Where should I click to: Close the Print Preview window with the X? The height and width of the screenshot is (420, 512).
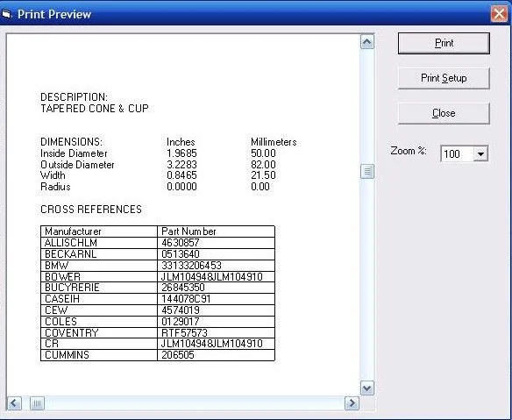[499, 14]
